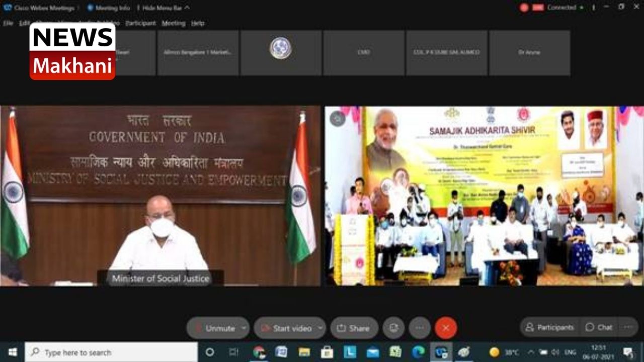Open the Help menu
The image size is (644, 362).
pos(198,23)
